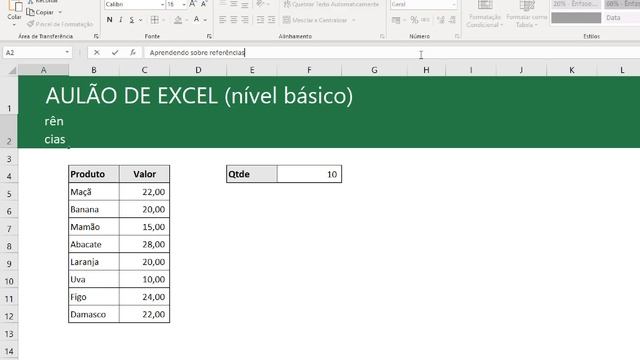Viewport: 640px width, 360px height.
Task: Click the Mesclar e Centralizar button
Action: [x=315, y=20]
